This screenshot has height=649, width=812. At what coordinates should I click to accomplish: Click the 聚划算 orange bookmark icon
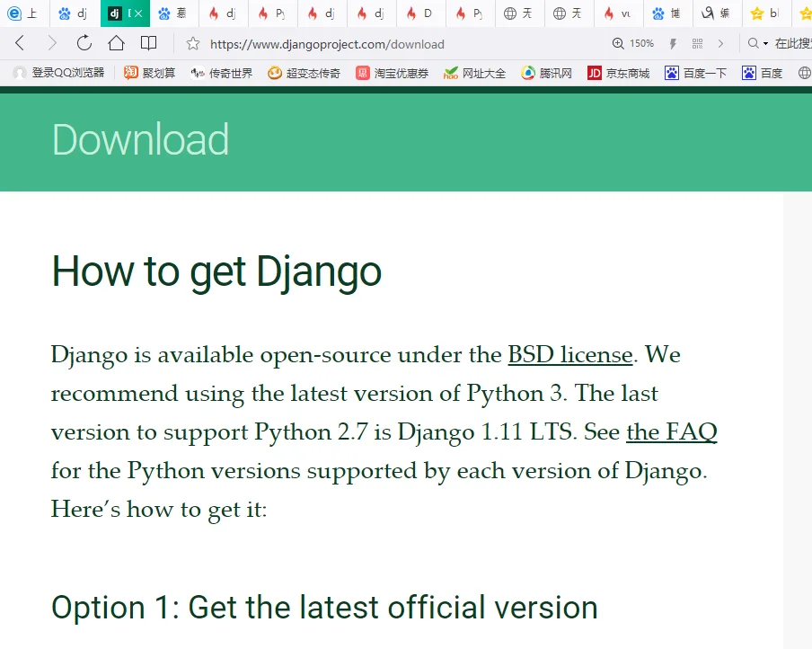(x=130, y=73)
